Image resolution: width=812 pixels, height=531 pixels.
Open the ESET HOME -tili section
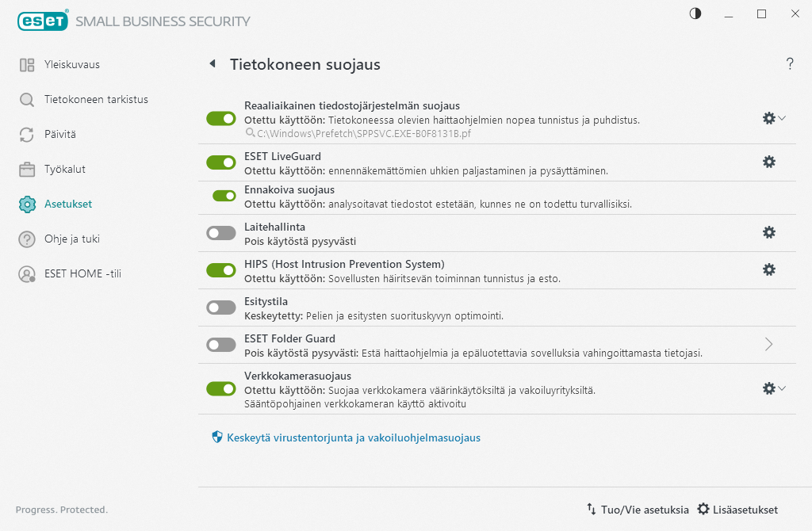74,273
